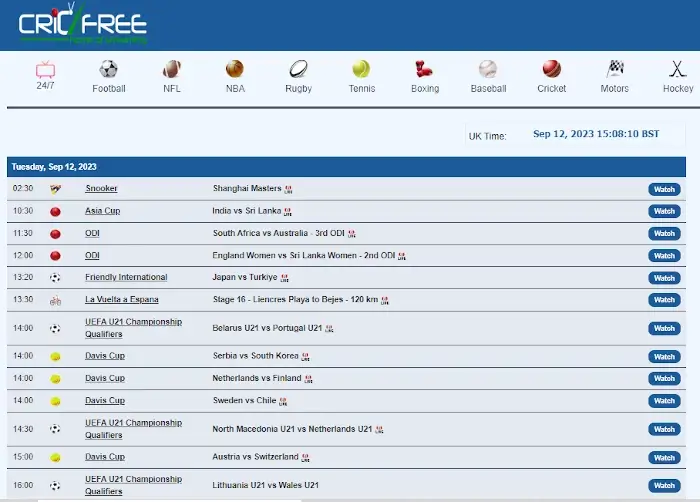Click the Lithuania U21 vs Wales U21 title
This screenshot has width=700, height=502.
[x=266, y=485]
